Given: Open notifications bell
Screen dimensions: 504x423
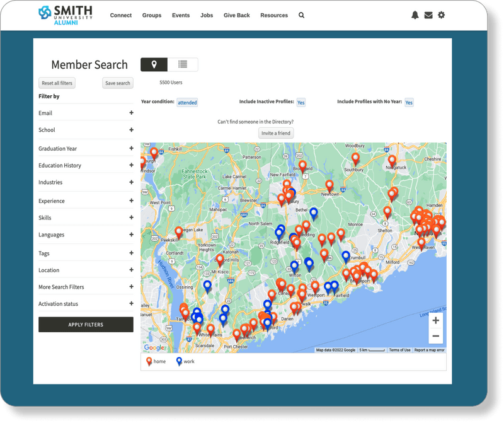Looking at the screenshot, I should tap(415, 14).
